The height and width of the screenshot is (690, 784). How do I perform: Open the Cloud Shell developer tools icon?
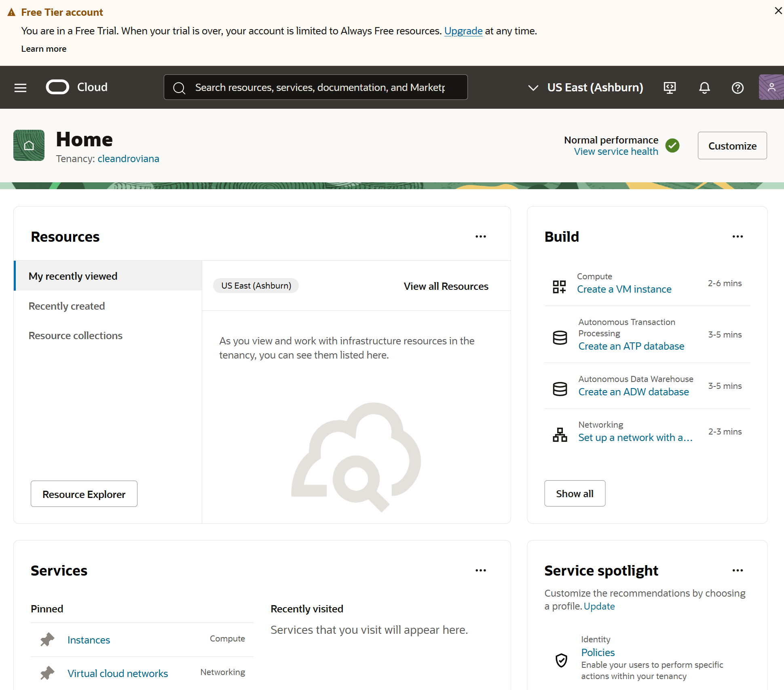670,88
